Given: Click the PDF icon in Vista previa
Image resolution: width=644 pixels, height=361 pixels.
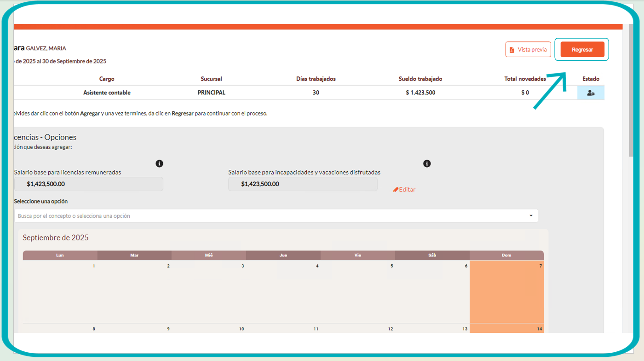Looking at the screenshot, I should point(512,50).
